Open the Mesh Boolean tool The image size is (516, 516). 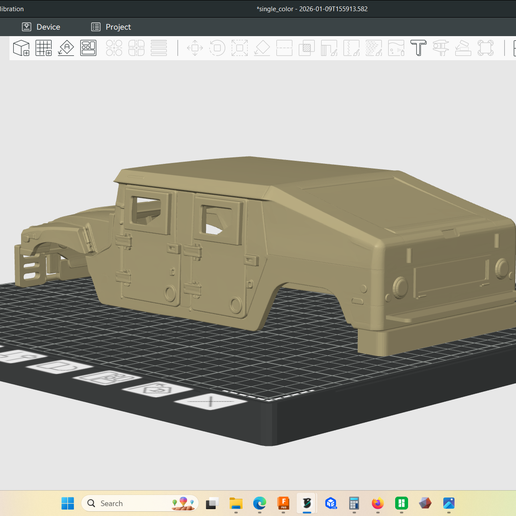(307, 48)
